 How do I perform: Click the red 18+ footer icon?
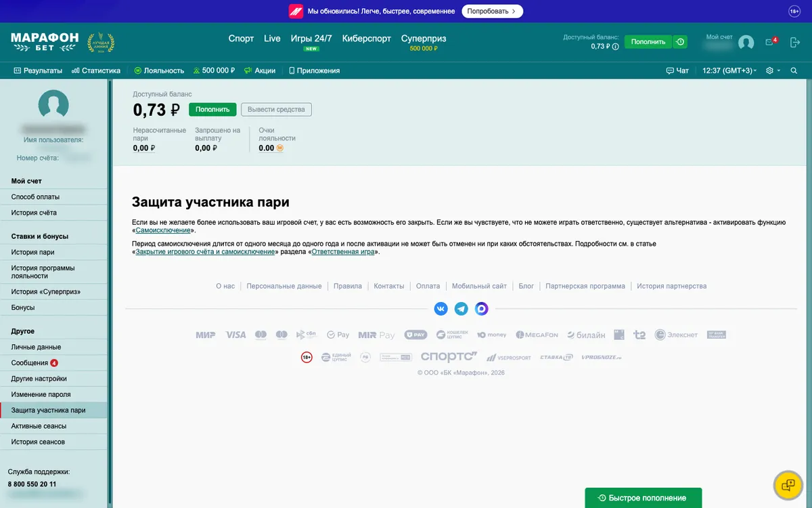[x=307, y=357]
